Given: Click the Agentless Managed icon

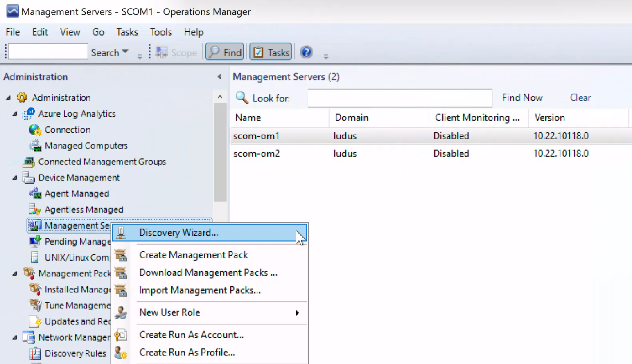Looking at the screenshot, I should pos(35,209).
